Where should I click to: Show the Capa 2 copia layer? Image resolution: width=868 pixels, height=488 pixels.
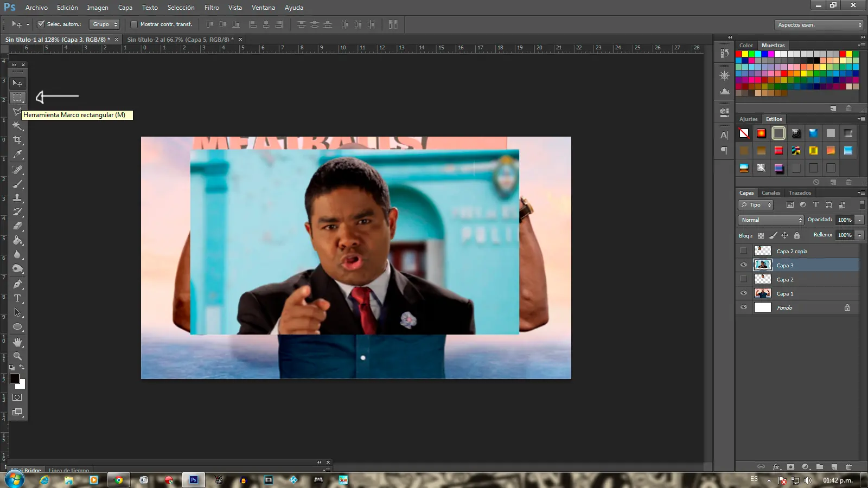[744, 251]
